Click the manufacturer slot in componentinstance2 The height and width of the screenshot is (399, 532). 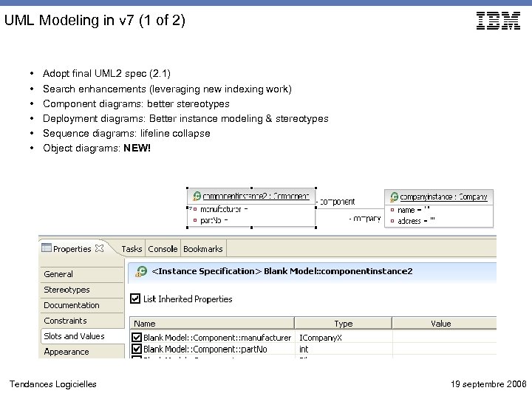coord(224,209)
